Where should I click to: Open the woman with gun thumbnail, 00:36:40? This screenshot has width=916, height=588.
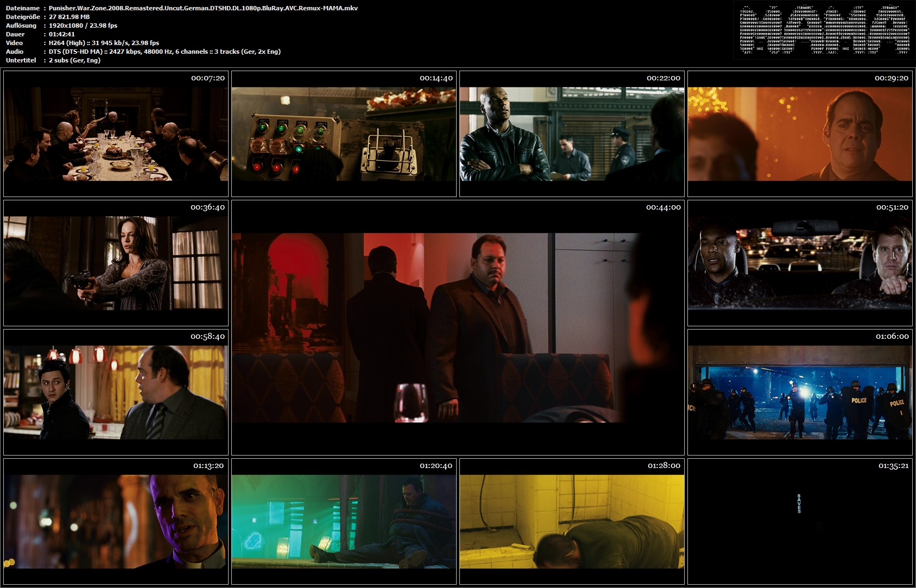[116, 263]
